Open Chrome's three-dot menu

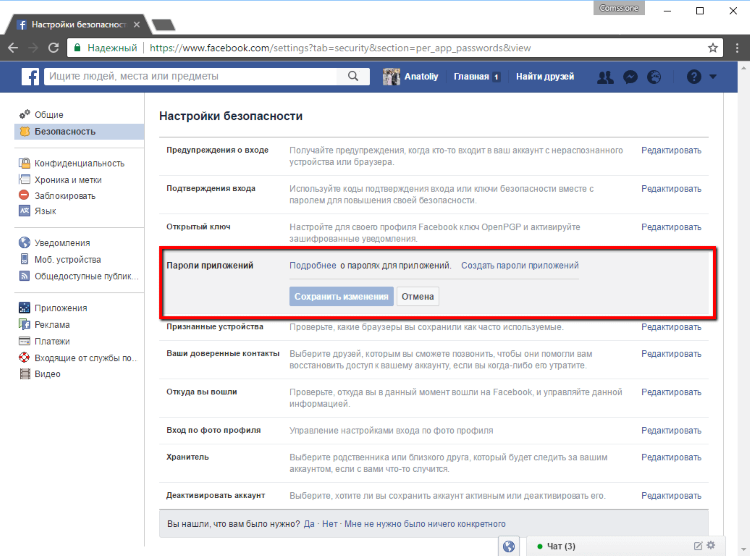737,48
